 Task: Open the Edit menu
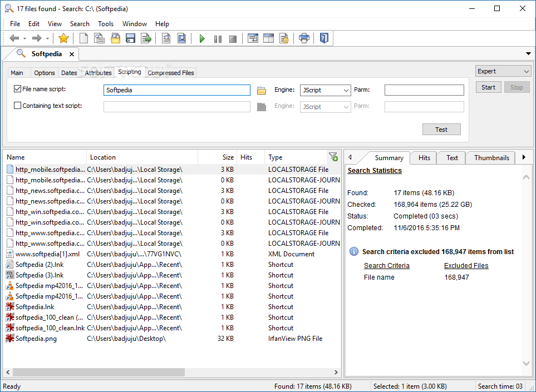coord(34,24)
